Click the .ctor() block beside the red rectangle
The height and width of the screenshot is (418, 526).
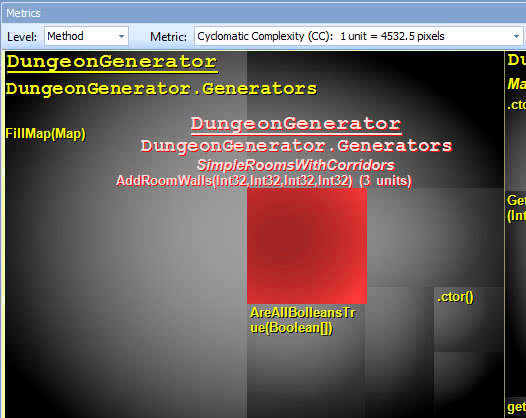point(469,319)
